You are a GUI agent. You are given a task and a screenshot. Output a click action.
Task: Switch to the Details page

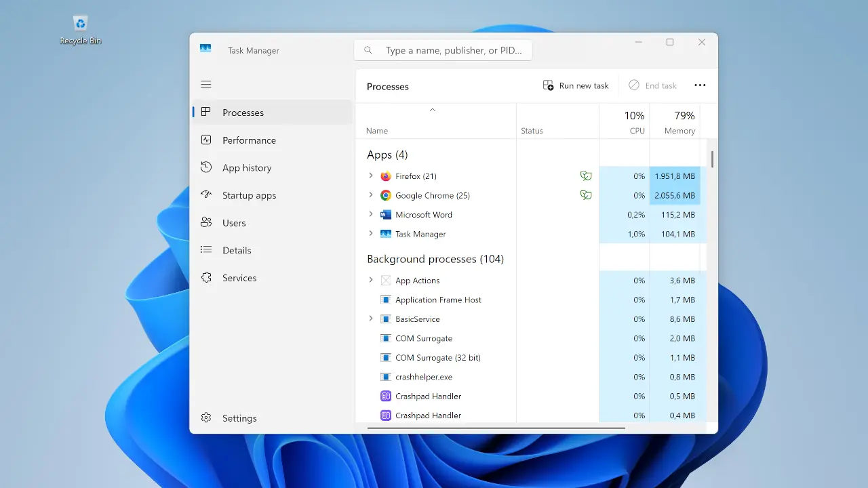(273, 250)
